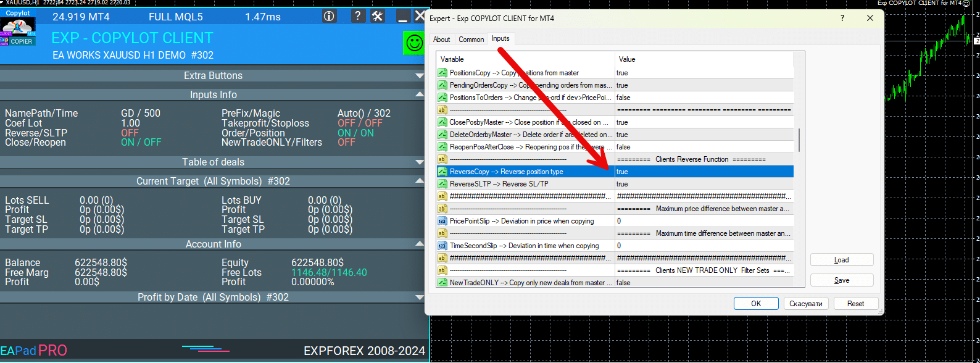Switch to the About tab
The height and width of the screenshot is (363, 980).
coord(441,40)
